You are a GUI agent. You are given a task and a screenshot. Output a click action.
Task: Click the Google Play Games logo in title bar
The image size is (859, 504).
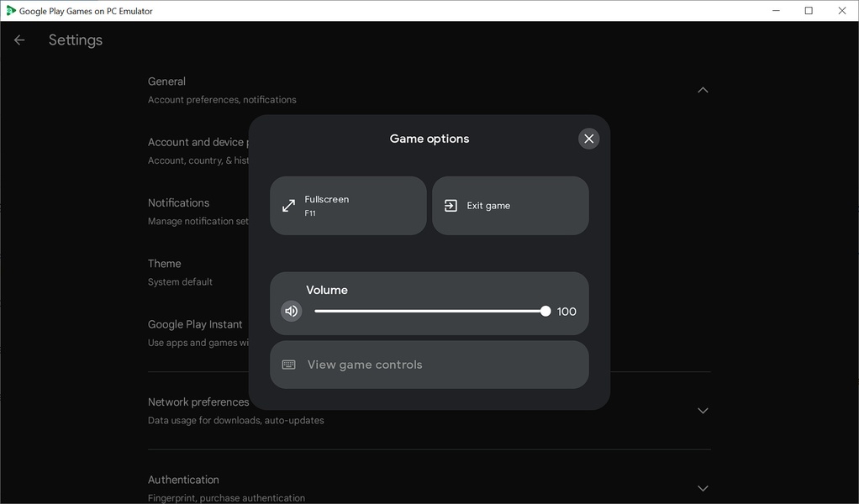11,11
